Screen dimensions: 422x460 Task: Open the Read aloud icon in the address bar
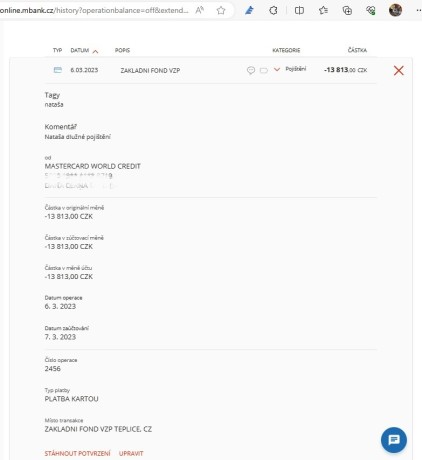200,10
